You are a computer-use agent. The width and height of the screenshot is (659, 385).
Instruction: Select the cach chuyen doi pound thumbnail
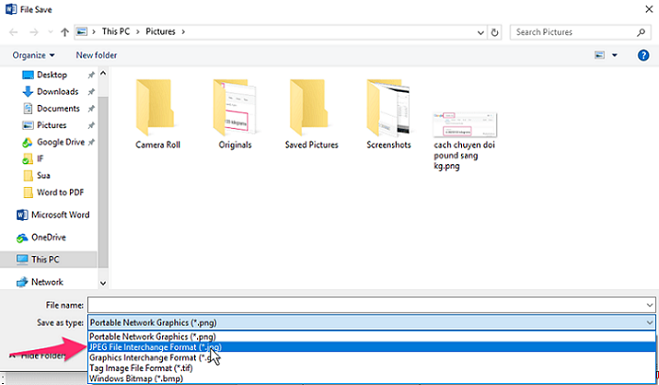pos(464,141)
